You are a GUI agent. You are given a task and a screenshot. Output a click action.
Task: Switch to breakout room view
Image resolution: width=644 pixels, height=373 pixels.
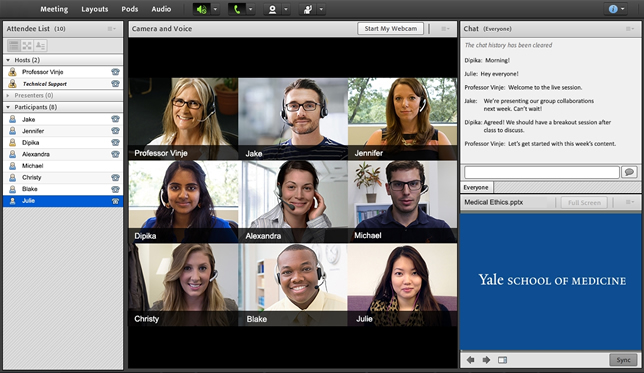pyautogui.click(x=27, y=45)
